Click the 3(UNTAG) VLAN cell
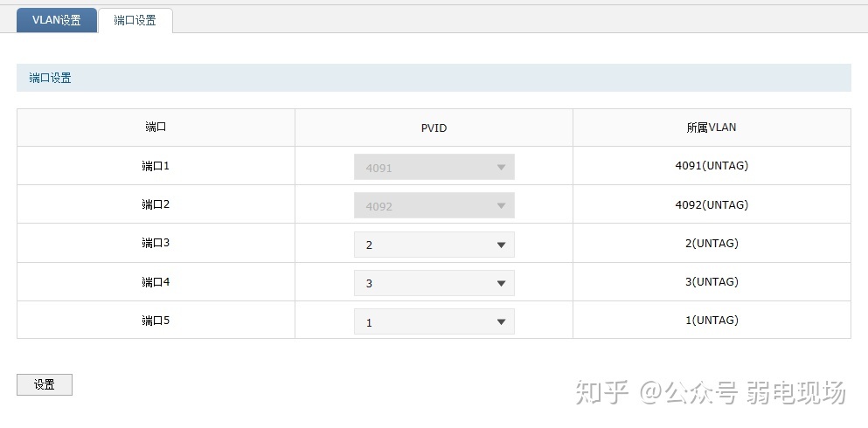The image size is (868, 428). click(x=712, y=282)
